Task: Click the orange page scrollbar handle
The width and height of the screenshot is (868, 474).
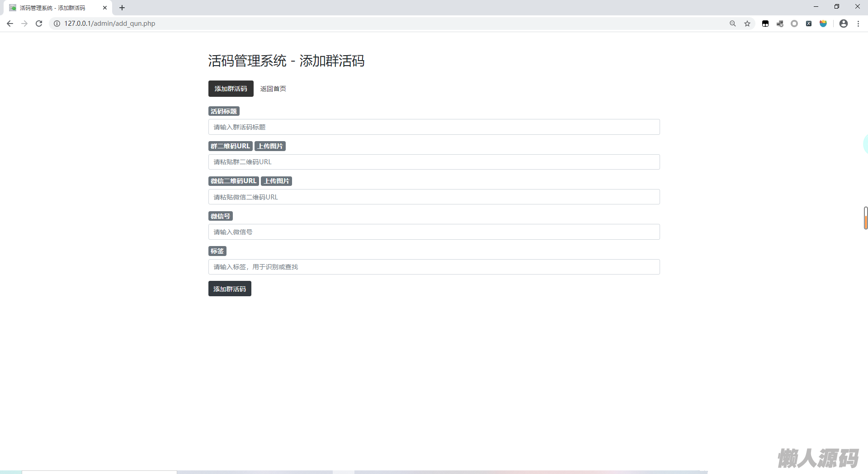Action: coord(866,218)
